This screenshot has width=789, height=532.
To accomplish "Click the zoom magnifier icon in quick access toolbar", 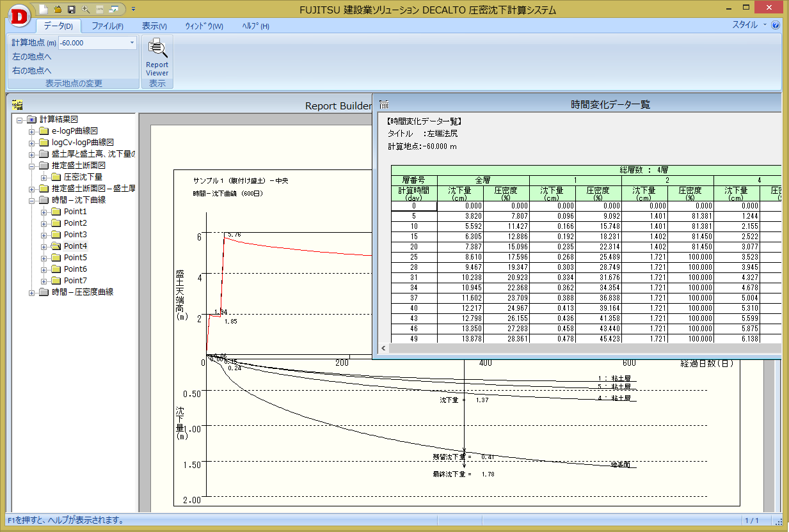I will click(86, 9).
